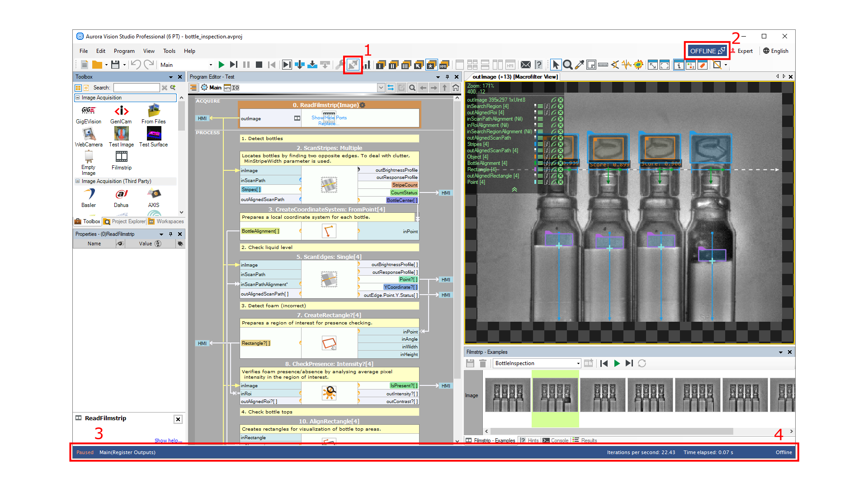Click the Expert complexity level button
This screenshot has width=868, height=488.
click(x=742, y=51)
